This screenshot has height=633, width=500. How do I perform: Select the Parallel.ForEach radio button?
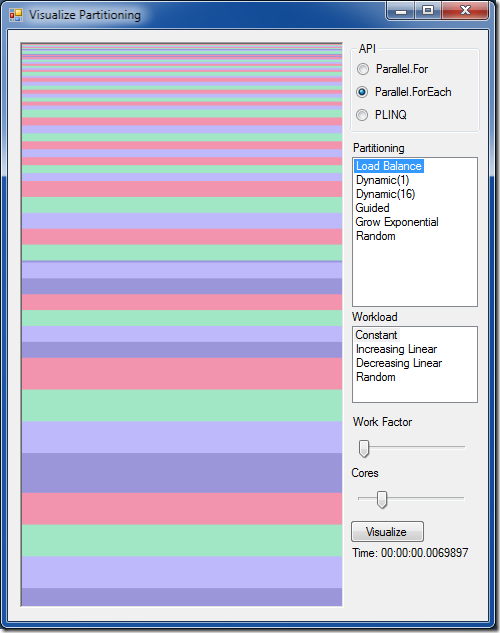coord(362,92)
